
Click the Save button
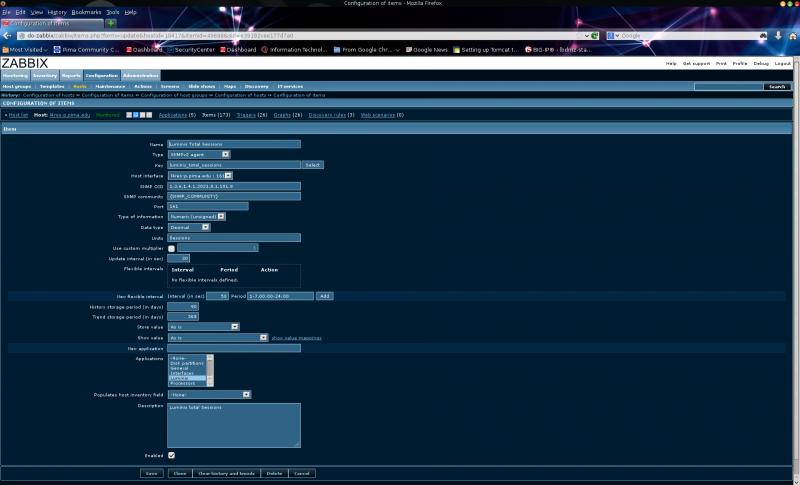click(152, 474)
